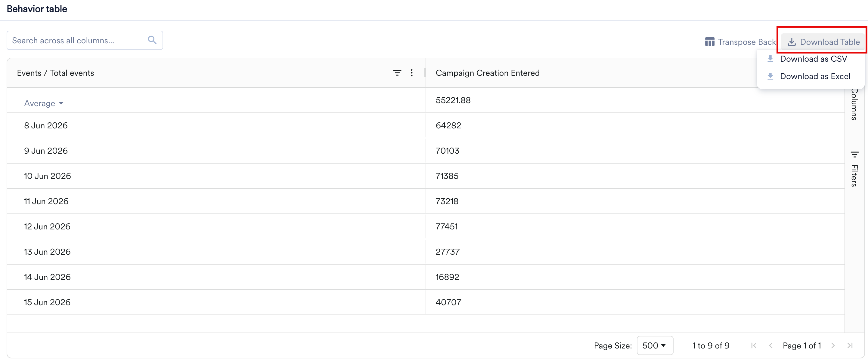The width and height of the screenshot is (868, 362).
Task: Go to last page arrow
Action: click(850, 345)
